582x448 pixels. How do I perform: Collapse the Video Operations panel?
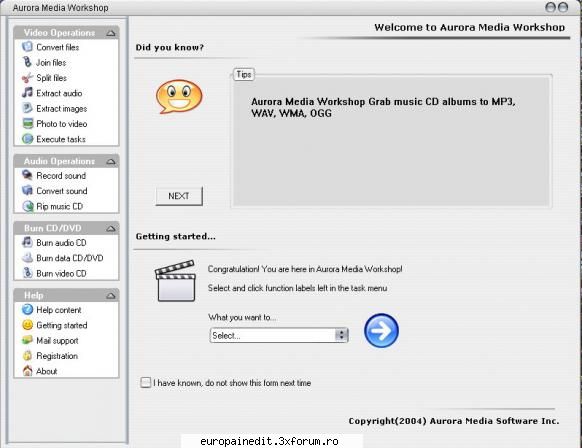(111, 33)
